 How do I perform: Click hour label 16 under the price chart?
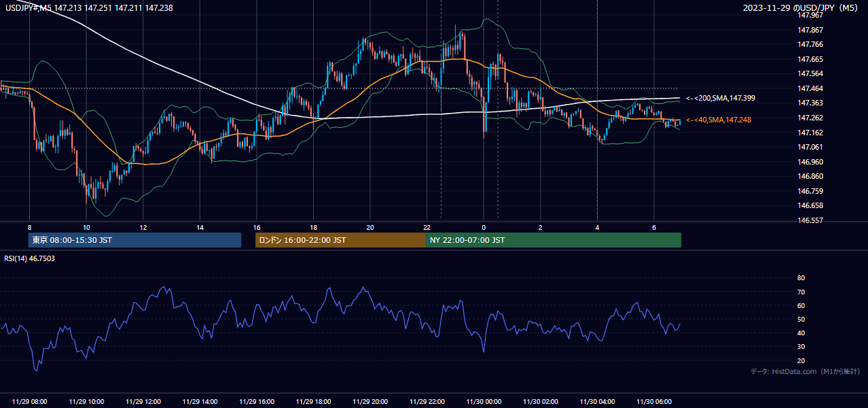tap(257, 227)
